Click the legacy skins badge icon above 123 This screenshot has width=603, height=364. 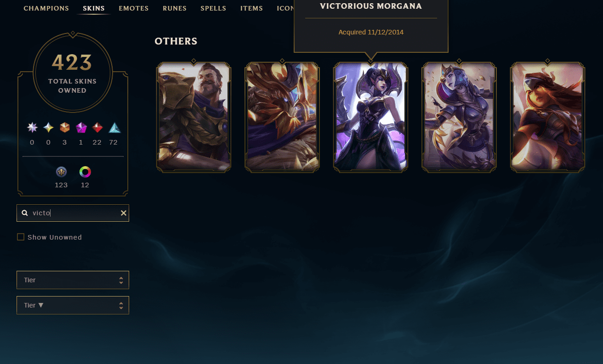61,172
